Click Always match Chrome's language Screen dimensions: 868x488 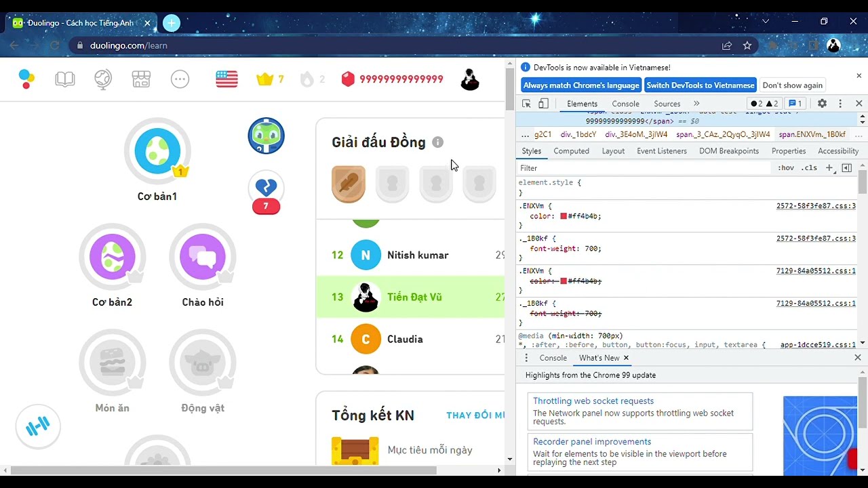[x=581, y=85]
